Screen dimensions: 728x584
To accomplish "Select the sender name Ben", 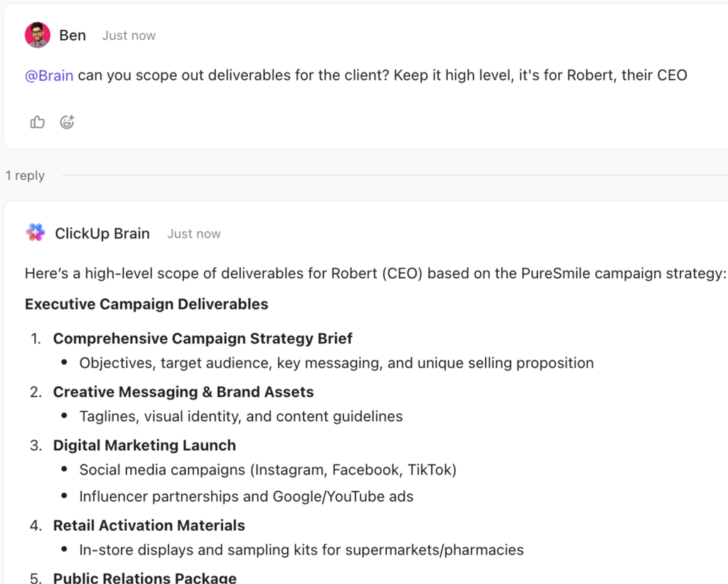I will coord(72,35).
